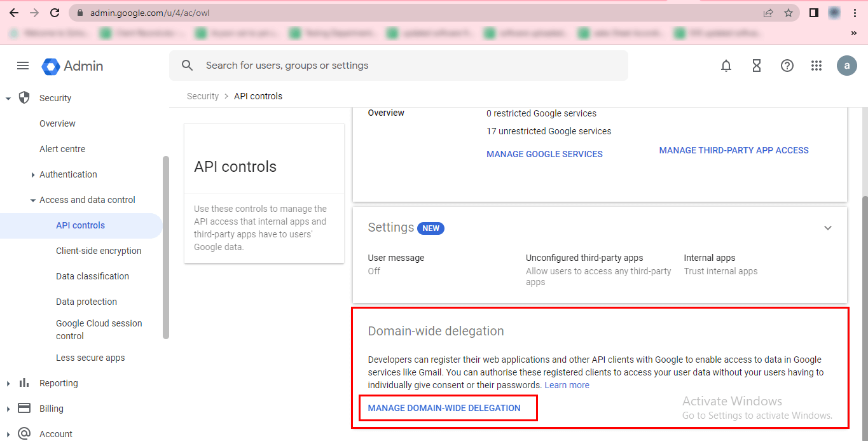Open Data classification

(x=92, y=276)
